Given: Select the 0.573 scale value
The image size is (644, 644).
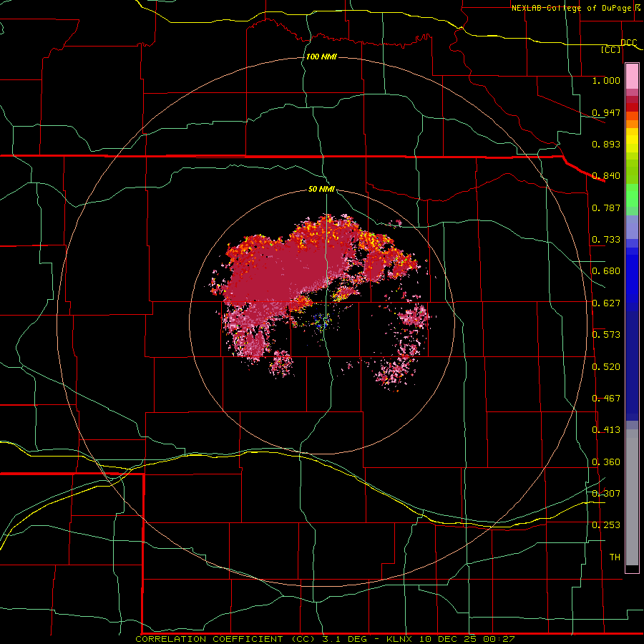Looking at the screenshot, I should 606,335.
